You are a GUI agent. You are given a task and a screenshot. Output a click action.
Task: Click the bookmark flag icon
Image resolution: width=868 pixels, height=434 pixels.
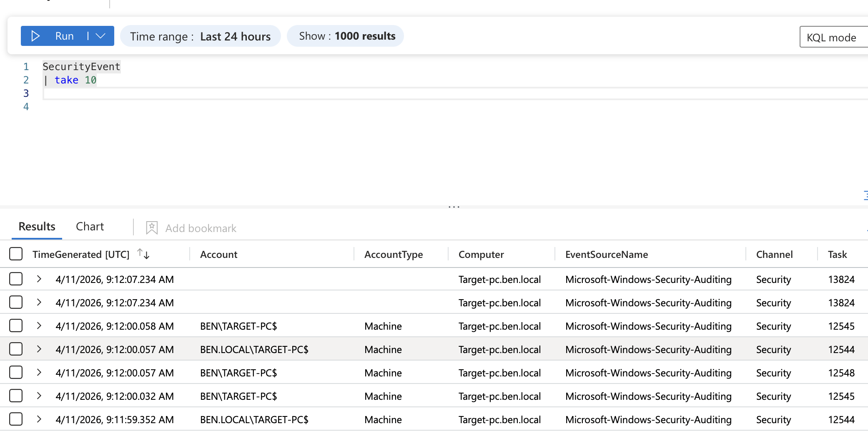tap(151, 228)
